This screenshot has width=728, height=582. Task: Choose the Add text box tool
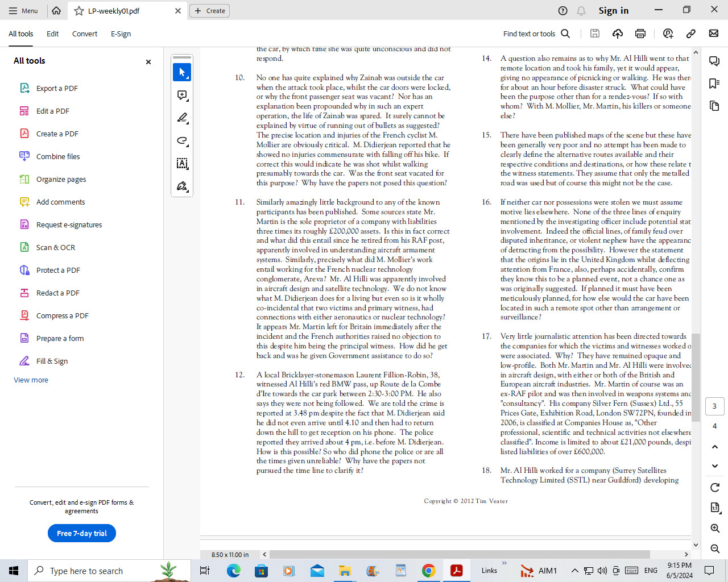click(182, 163)
